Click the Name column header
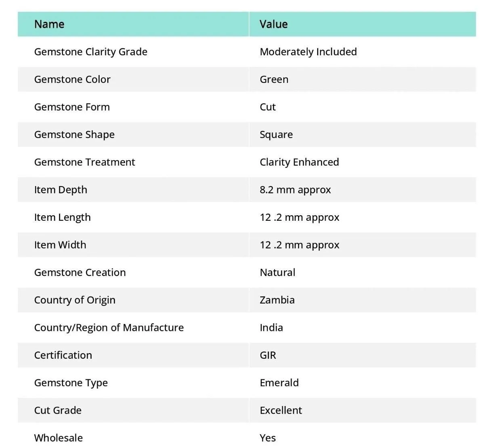The width and height of the screenshot is (487, 448). 49,24
